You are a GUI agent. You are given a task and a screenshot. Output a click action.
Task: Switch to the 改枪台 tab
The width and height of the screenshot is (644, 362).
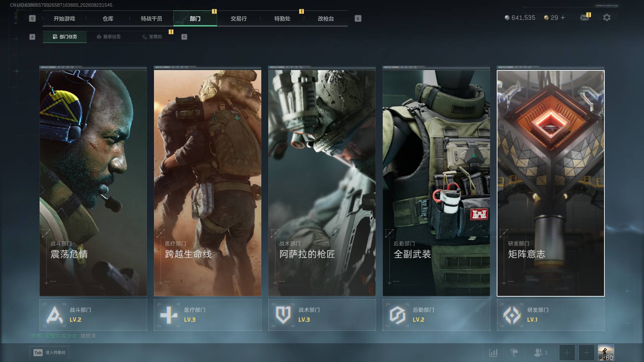[x=326, y=18]
